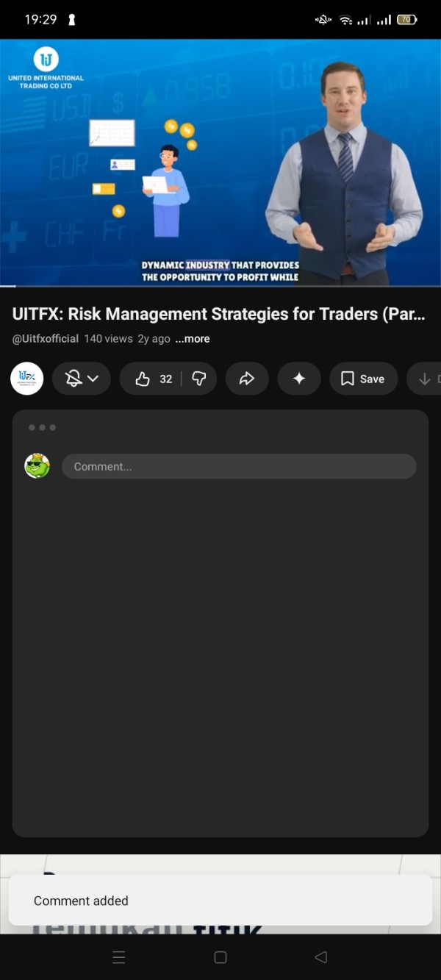Save the video to a playlist

click(x=363, y=379)
